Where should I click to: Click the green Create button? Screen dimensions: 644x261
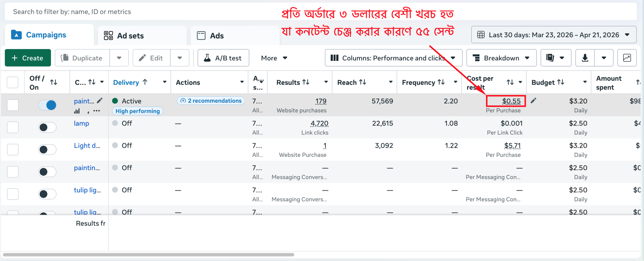click(x=28, y=58)
